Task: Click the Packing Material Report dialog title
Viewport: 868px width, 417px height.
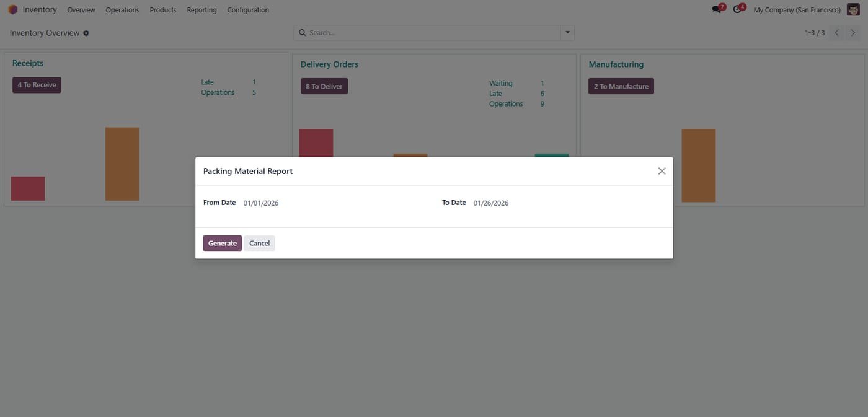Action: 248,171
